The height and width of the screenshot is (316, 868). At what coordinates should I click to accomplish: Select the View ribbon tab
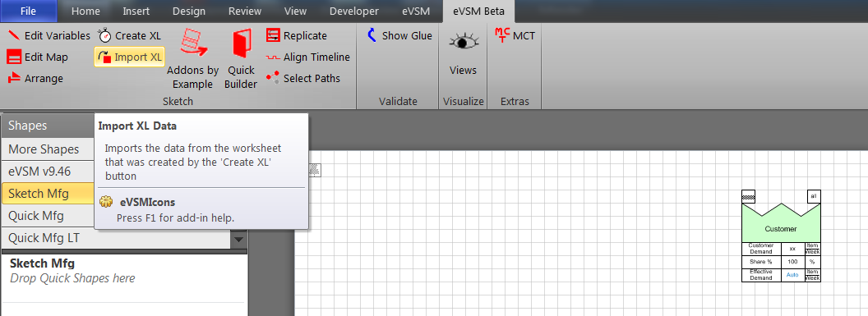(295, 11)
